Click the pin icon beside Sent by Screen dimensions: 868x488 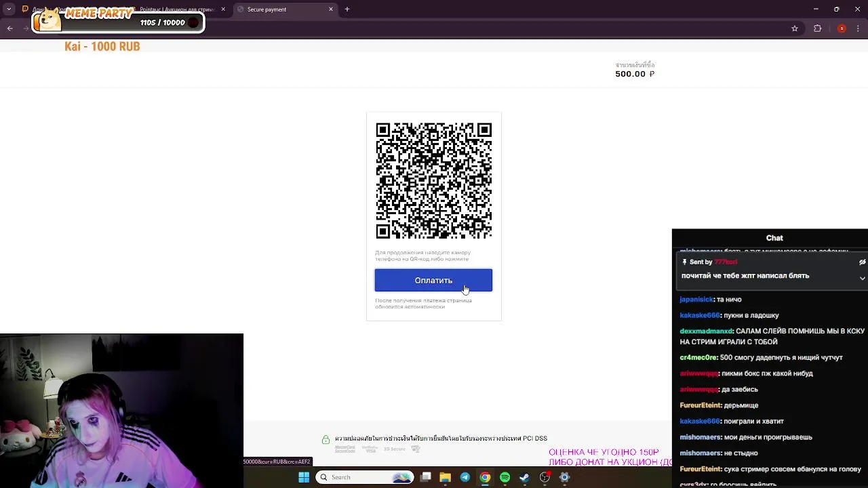tap(684, 262)
